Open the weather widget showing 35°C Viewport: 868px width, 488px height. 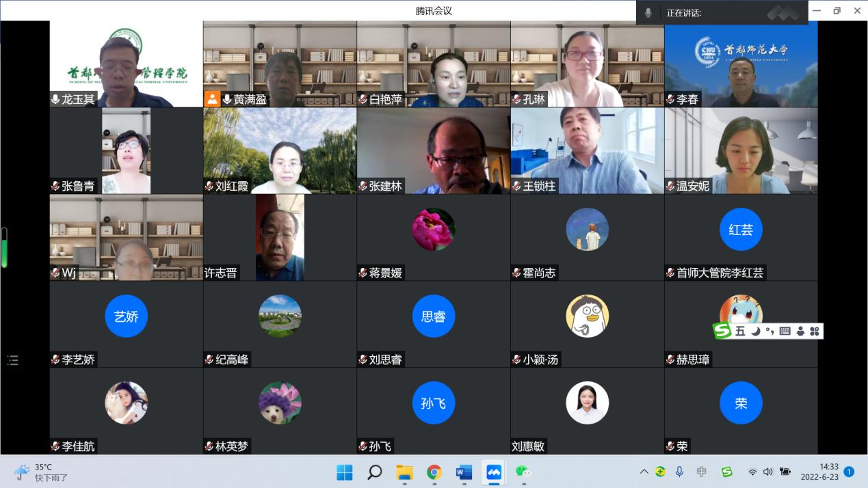tap(41, 472)
